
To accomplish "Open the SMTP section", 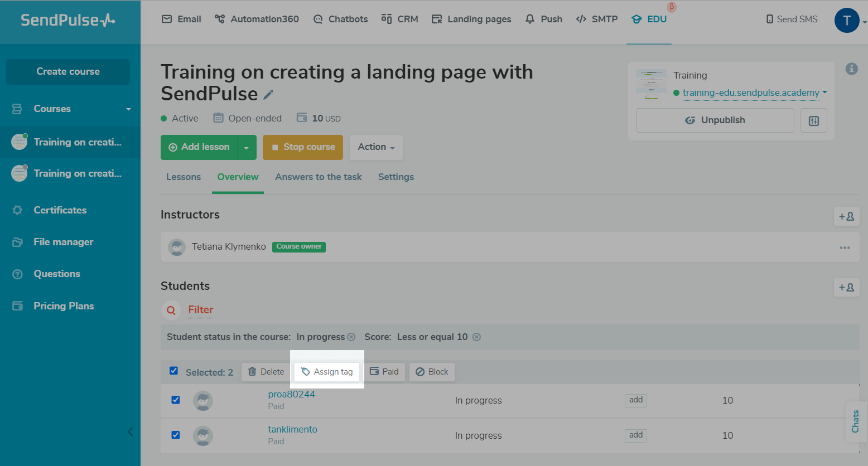I will 597,19.
